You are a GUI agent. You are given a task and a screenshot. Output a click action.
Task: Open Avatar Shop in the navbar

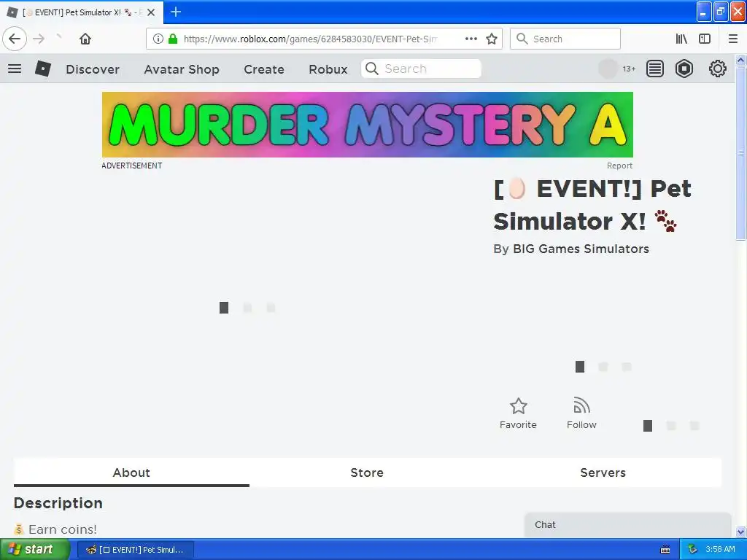point(182,69)
